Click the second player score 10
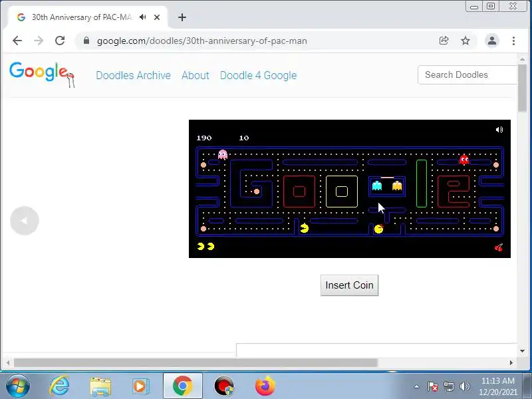 tap(244, 138)
